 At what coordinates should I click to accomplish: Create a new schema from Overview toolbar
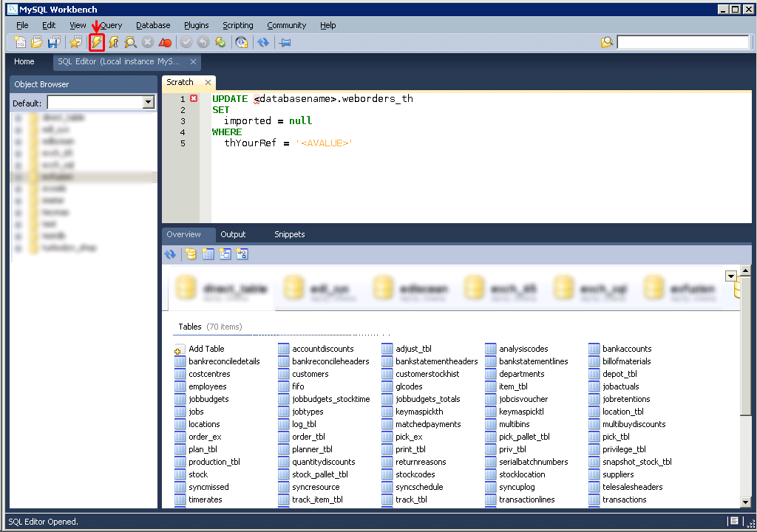click(191, 254)
